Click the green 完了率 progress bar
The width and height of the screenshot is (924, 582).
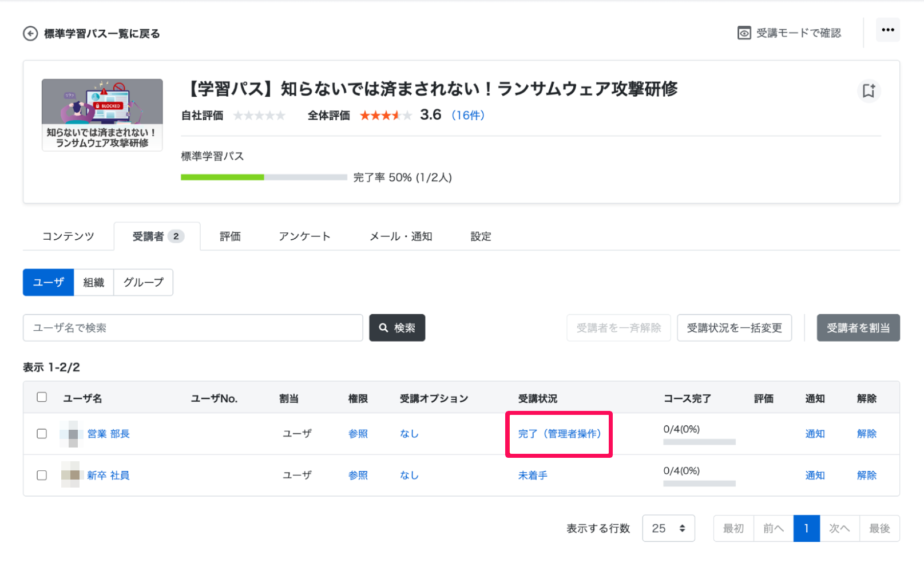pyautogui.click(x=264, y=177)
